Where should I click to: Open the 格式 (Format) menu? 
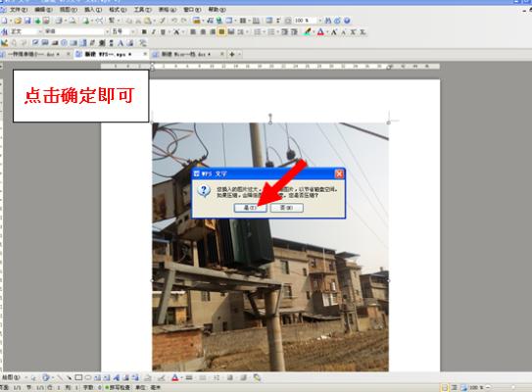118,10
